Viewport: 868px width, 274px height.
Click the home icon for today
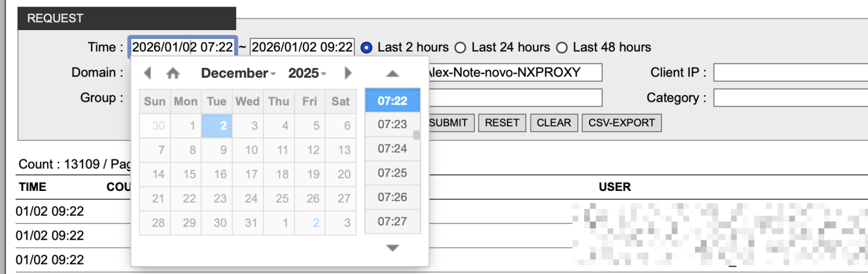(173, 73)
